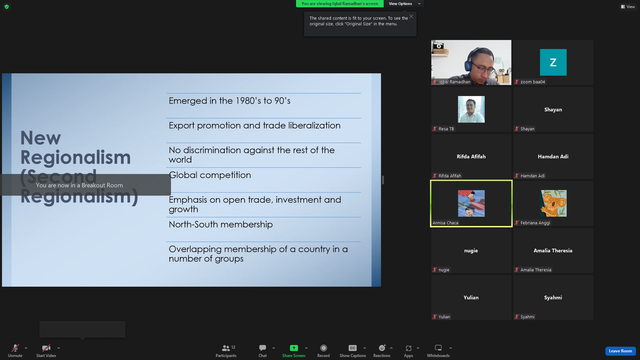Select Annisa Chaca's highlighted tile

471,203
